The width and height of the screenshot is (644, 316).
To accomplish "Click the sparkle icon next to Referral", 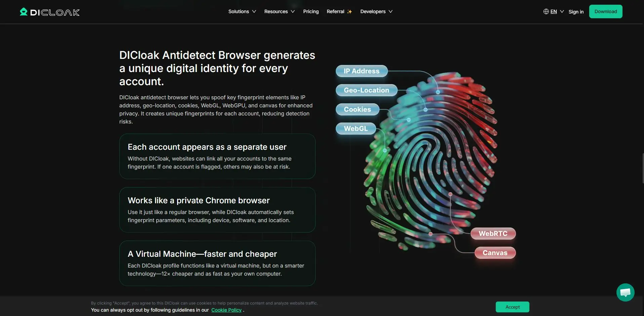I will point(350,11).
